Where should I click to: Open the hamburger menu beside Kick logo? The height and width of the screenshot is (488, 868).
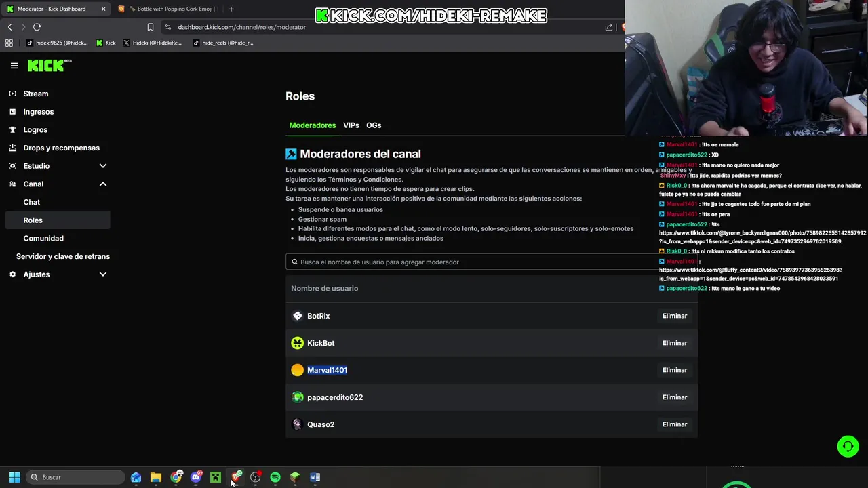(14, 66)
